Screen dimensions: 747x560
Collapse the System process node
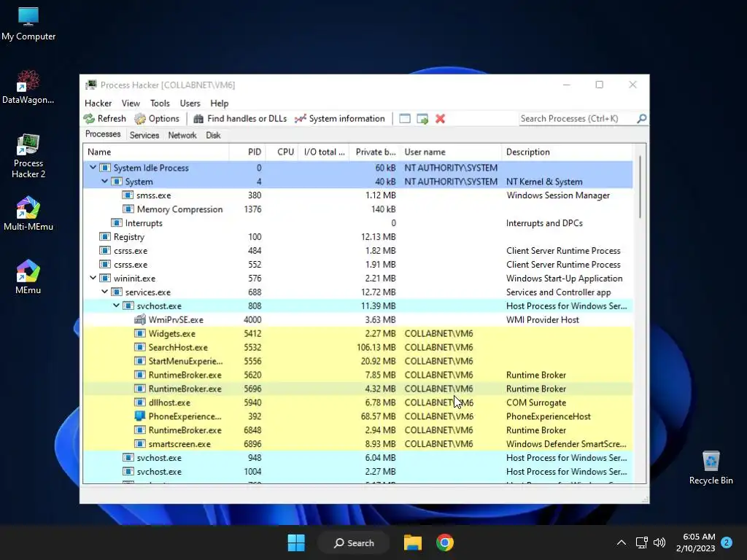click(104, 182)
